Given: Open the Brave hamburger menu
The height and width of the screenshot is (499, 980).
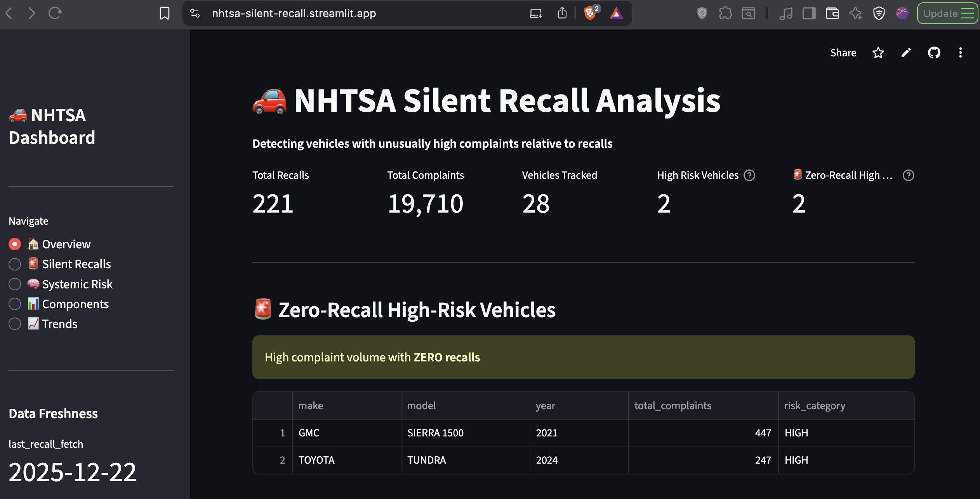Looking at the screenshot, I should (x=970, y=13).
